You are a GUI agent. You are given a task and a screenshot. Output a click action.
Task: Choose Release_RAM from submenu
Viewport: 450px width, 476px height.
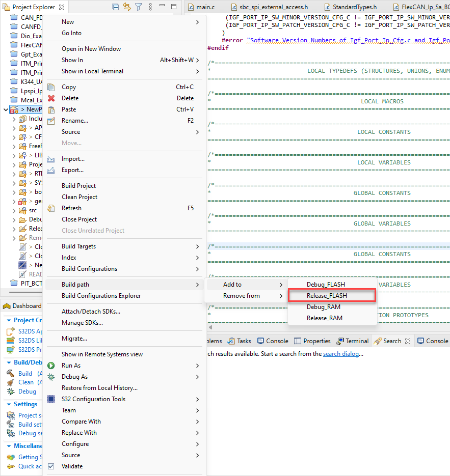click(332, 318)
